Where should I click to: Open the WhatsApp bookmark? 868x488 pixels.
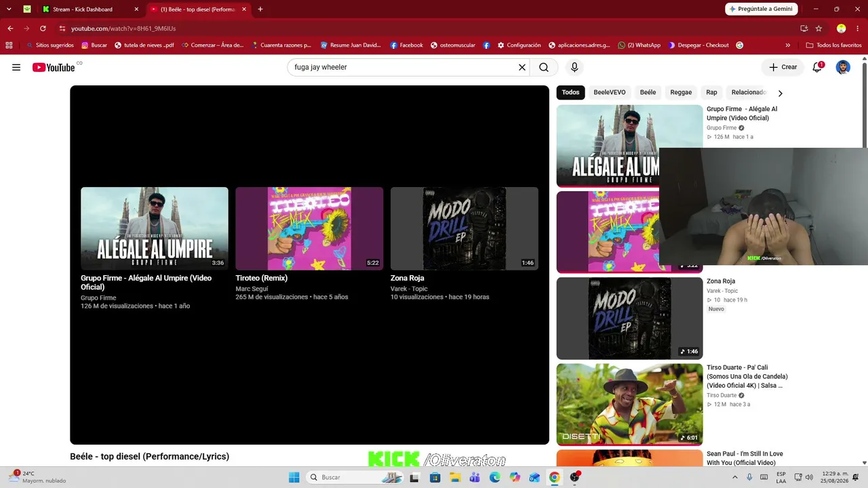pos(639,45)
